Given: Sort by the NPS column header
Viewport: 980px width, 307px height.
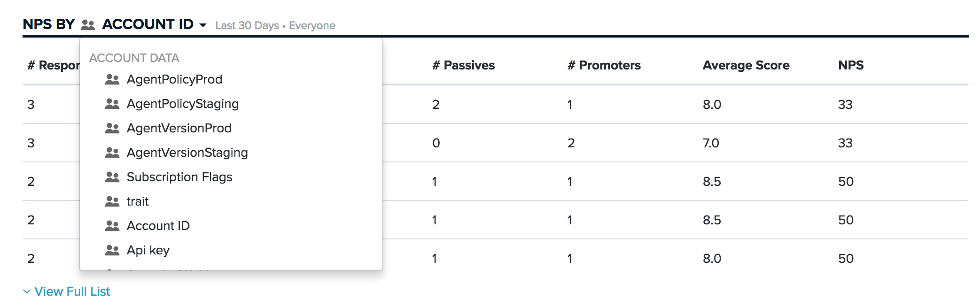Looking at the screenshot, I should click(x=851, y=65).
